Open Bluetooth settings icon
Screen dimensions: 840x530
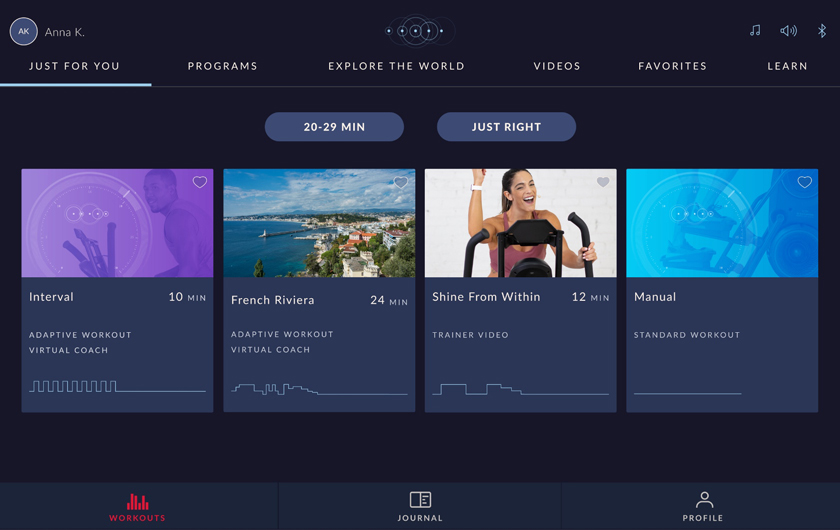[822, 31]
